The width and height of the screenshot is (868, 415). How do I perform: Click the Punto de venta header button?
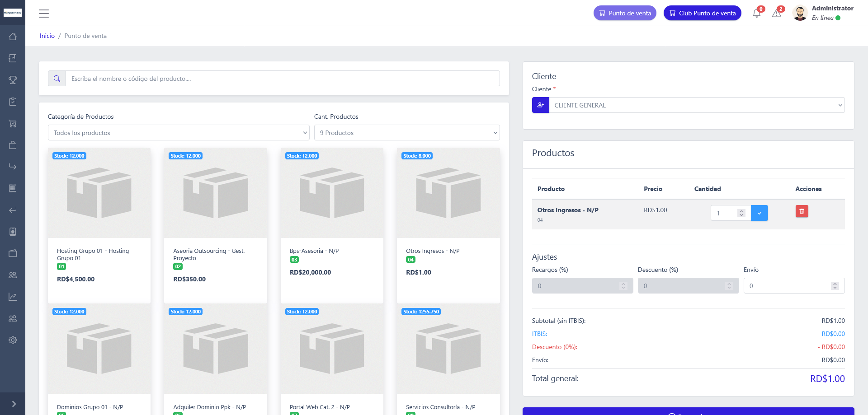tap(624, 13)
